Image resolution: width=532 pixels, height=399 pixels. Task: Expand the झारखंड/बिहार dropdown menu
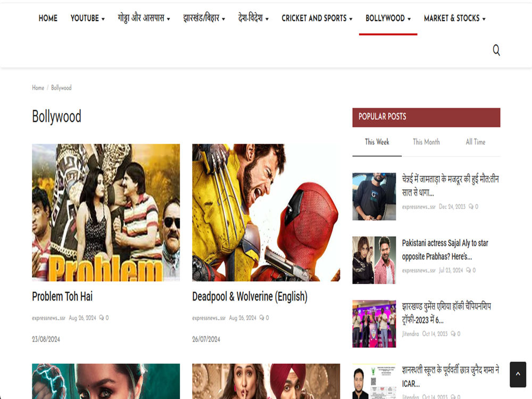(204, 18)
